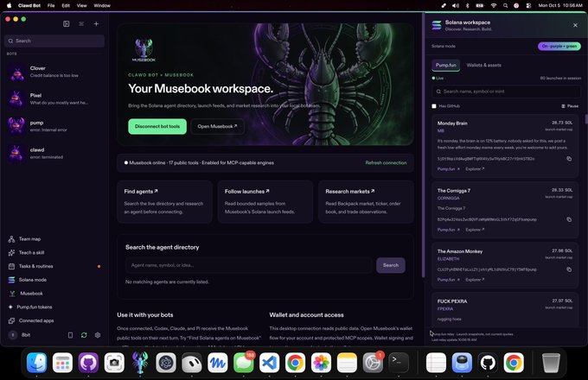Open settings gear in sidebar footer
The image size is (588, 380).
pos(98,335)
